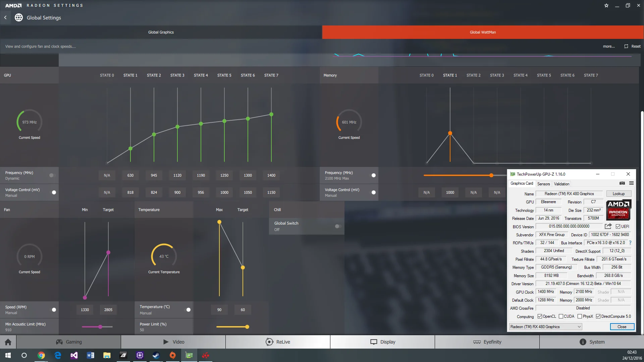The height and width of the screenshot is (362, 644).
Task: Open Origin from the taskbar
Action: pos(173,355)
